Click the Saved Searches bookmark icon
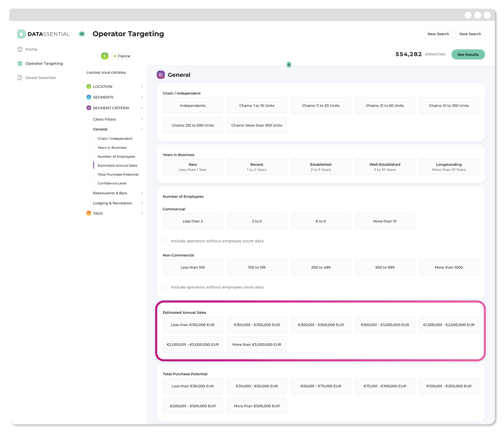This screenshot has width=504, height=433. point(20,78)
